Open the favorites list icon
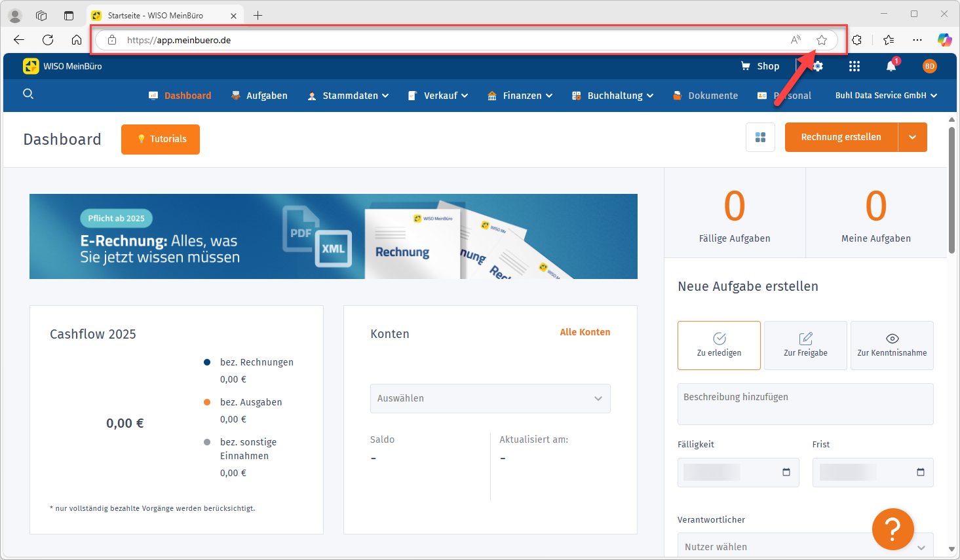Viewport: 960px width, 560px height. coord(889,40)
